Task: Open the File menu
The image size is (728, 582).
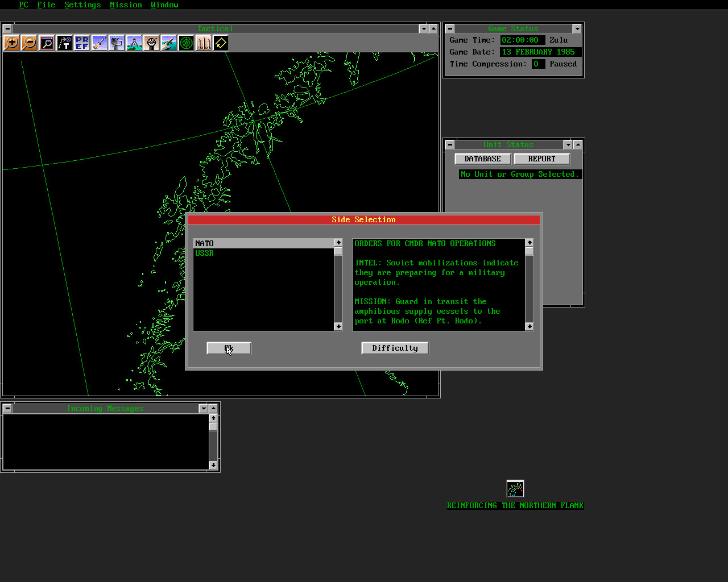Action: point(47,5)
